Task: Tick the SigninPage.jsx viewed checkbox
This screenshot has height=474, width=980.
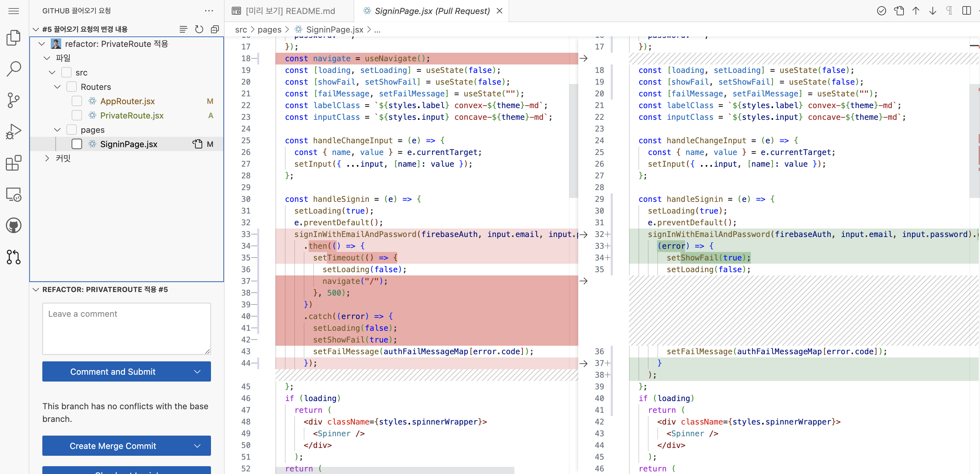Action: coord(77,144)
